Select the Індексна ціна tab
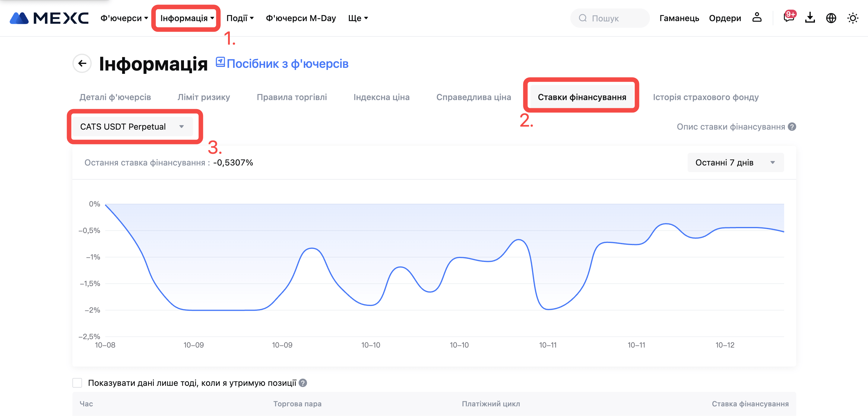868x419 pixels. (x=381, y=97)
